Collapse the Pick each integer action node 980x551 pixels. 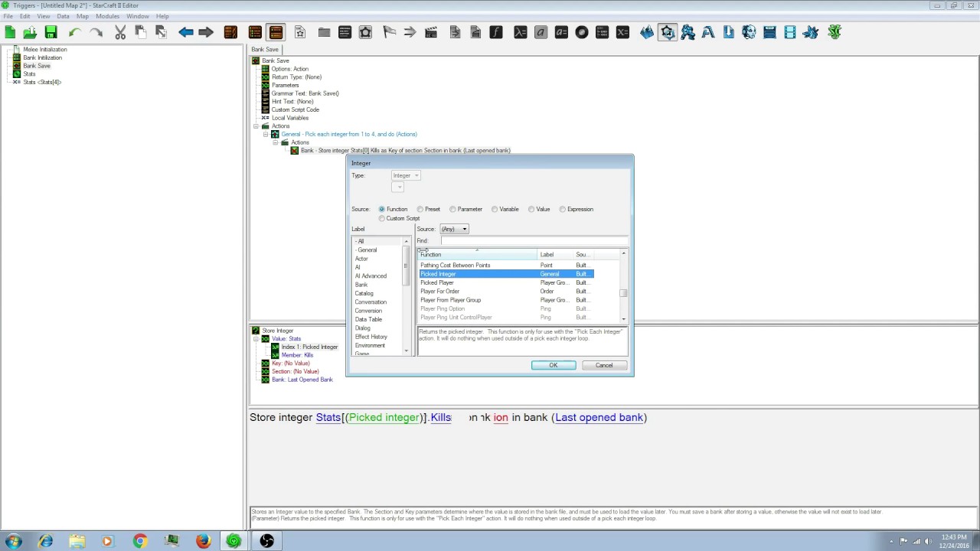(x=266, y=134)
